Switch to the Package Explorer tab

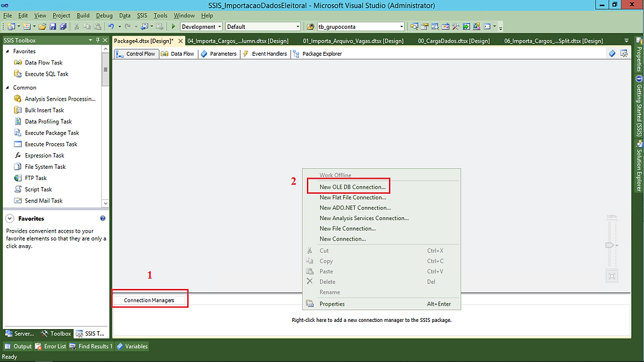[317, 54]
